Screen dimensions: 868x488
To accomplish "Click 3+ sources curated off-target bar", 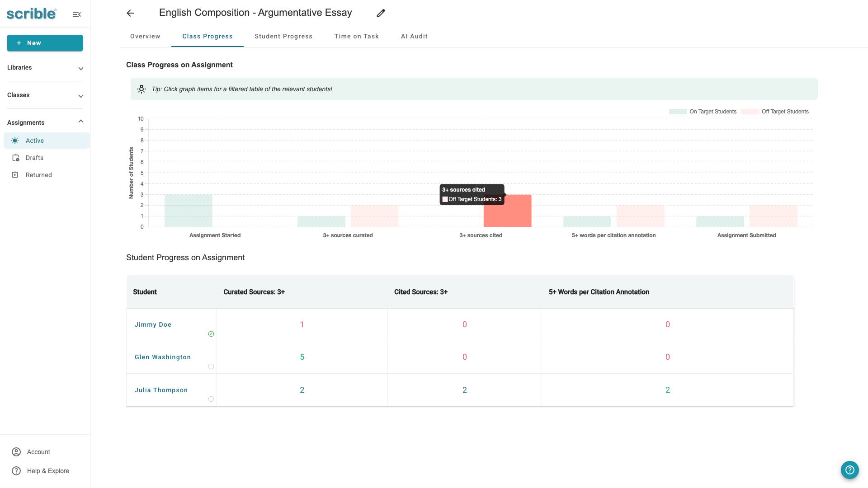I will coord(375,216).
